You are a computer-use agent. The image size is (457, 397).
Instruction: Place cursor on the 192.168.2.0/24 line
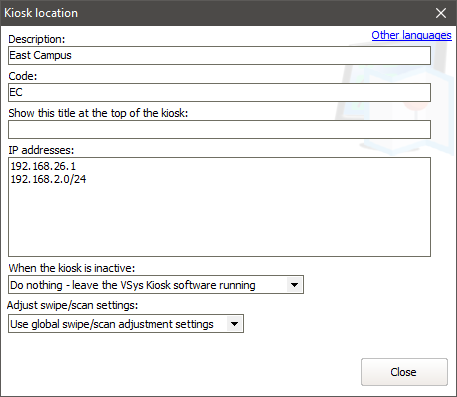click(48, 179)
